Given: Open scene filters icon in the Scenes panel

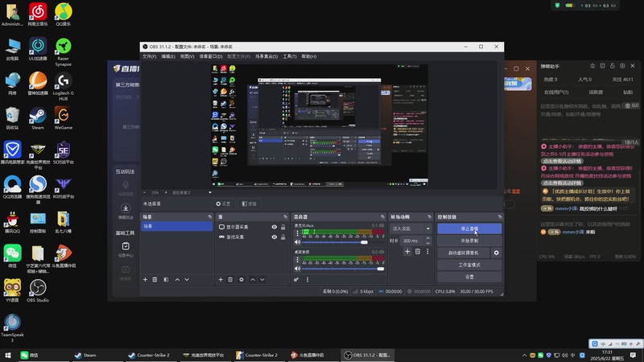Looking at the screenshot, I should point(166,279).
